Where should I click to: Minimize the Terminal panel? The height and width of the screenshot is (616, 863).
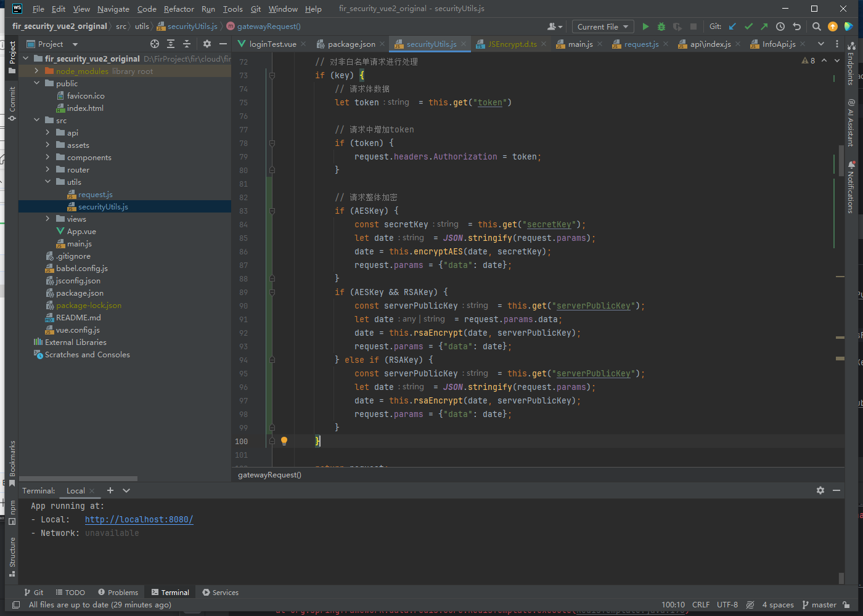pyautogui.click(x=836, y=490)
